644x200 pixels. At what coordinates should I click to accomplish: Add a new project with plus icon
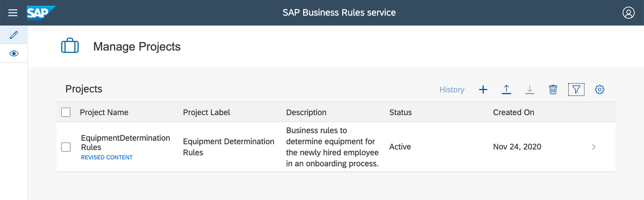point(483,90)
